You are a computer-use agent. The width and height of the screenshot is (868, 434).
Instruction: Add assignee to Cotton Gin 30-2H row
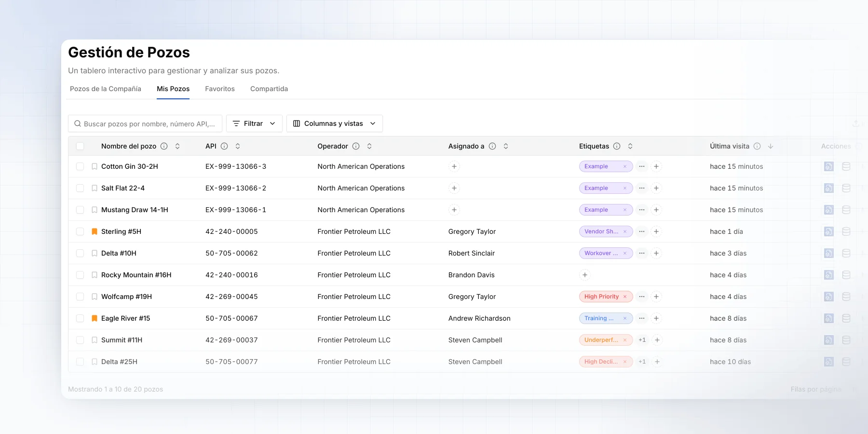click(x=454, y=166)
